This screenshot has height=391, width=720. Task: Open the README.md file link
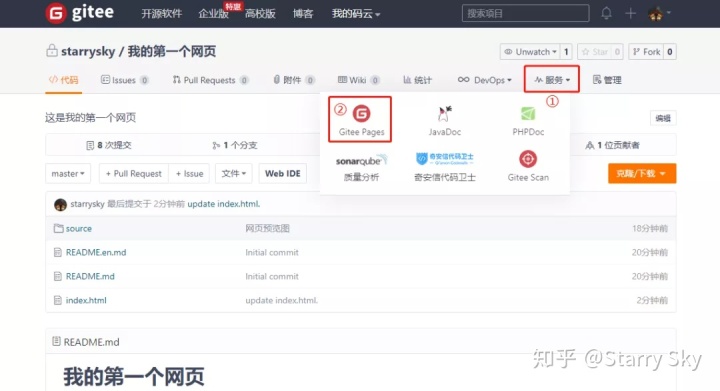[90, 276]
